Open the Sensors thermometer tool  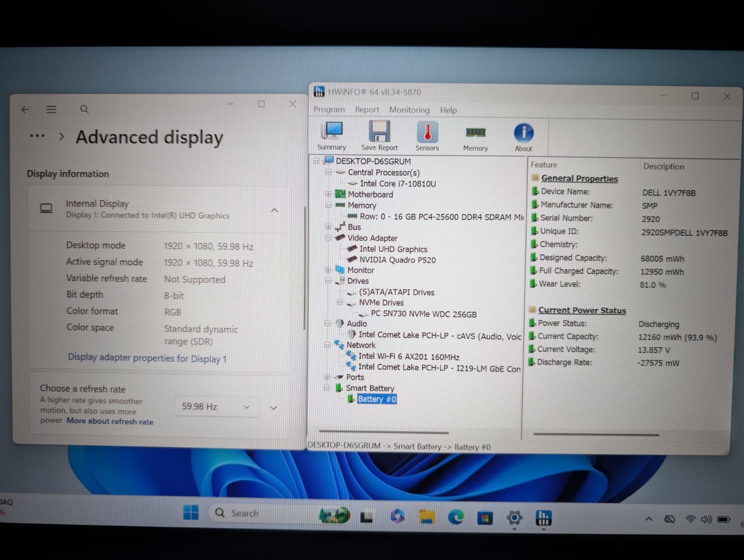tap(427, 136)
